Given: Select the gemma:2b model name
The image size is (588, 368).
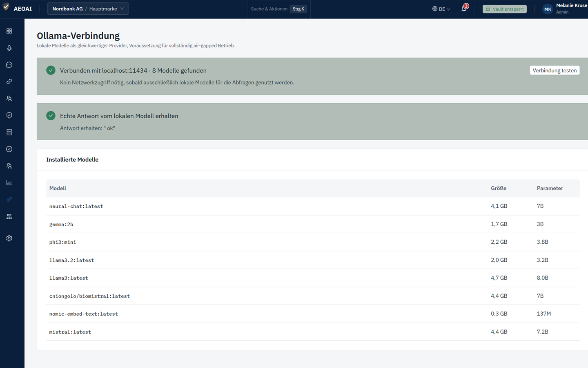Looking at the screenshot, I should (x=61, y=224).
